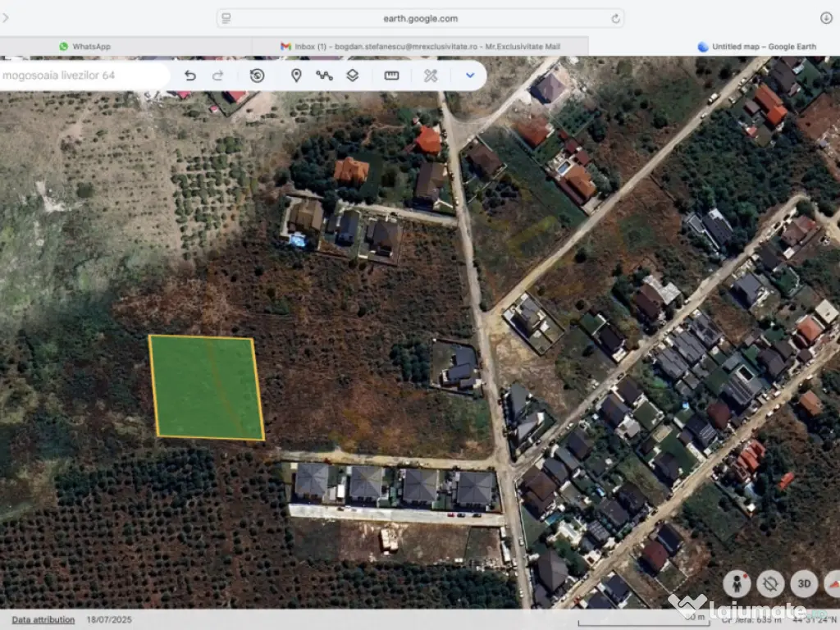Screen dimensions: 840x630
Task: Open the map layers stack icon
Action: [x=352, y=75]
